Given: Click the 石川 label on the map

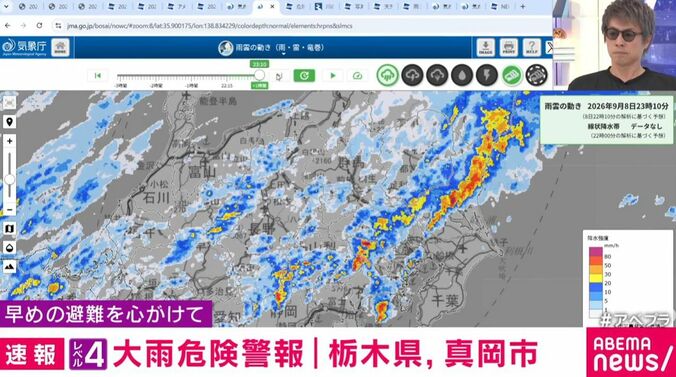Looking at the screenshot, I should pyautogui.click(x=156, y=198).
